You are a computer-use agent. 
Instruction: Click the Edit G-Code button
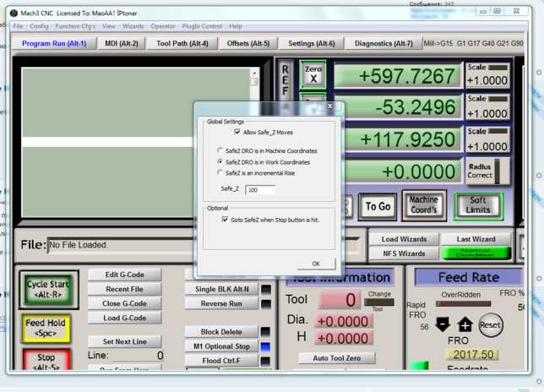tap(124, 275)
